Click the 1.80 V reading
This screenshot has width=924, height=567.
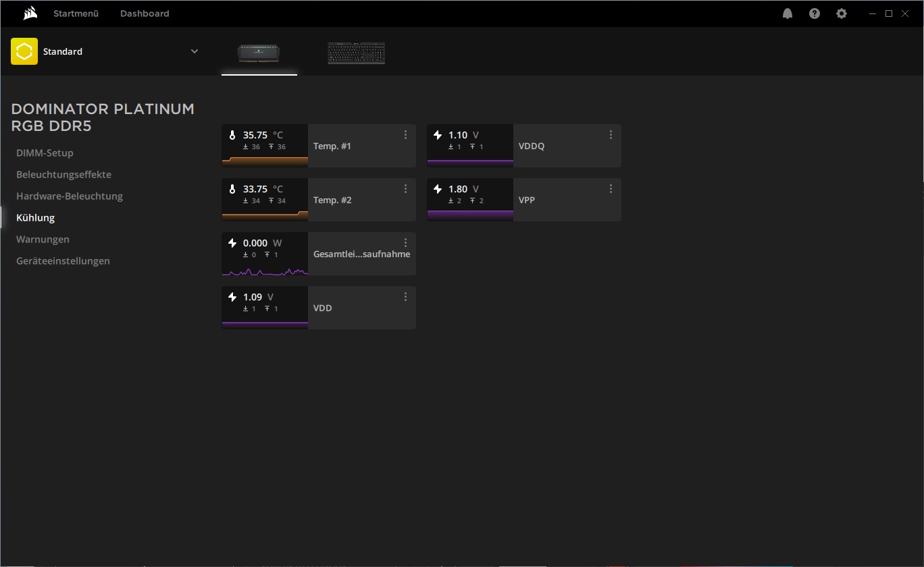coord(463,189)
